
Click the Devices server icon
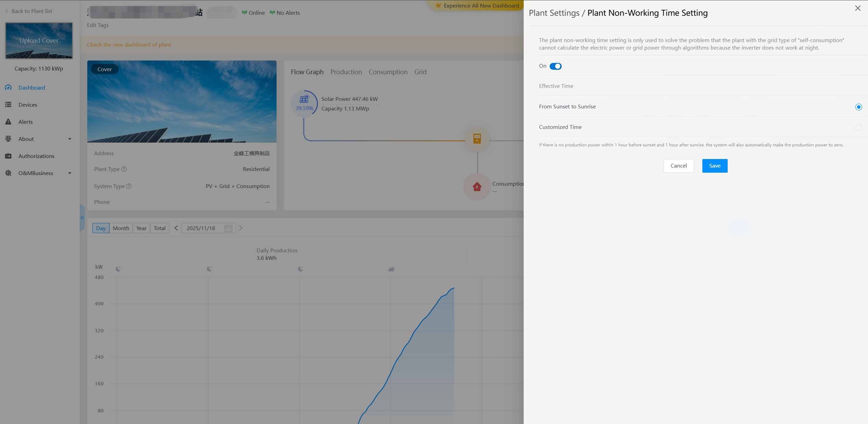click(8, 105)
